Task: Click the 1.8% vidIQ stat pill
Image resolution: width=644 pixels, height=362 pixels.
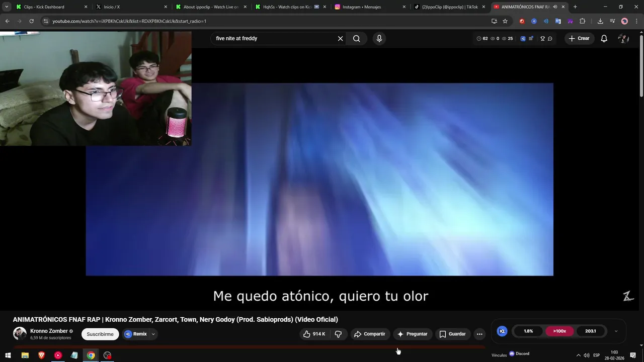Action: pos(528,331)
